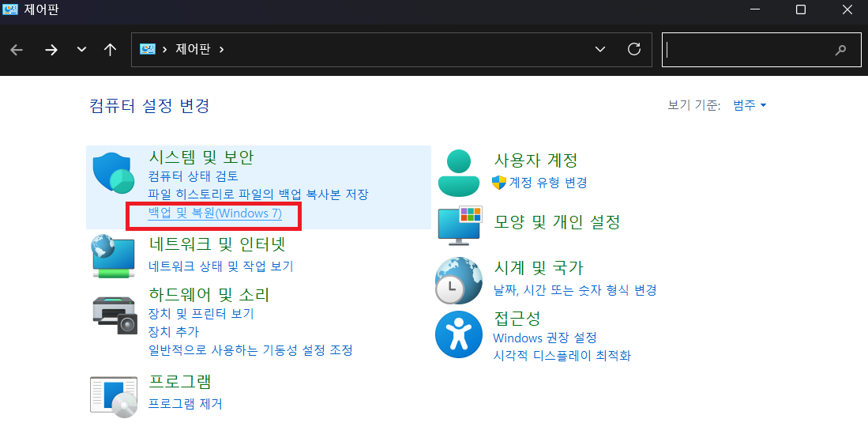Viewport: 868px width, 438px height.
Task: Click the Control Panel search input field
Action: (761, 50)
